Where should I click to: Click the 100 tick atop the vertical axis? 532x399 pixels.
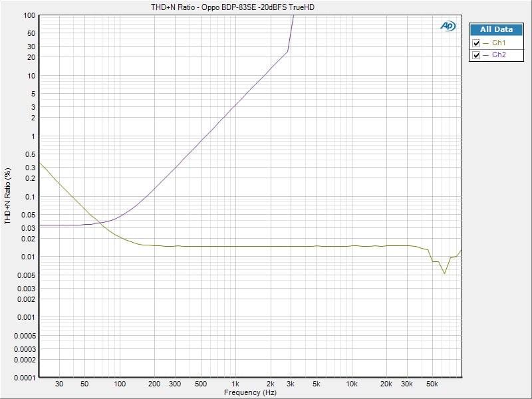[x=29, y=15]
